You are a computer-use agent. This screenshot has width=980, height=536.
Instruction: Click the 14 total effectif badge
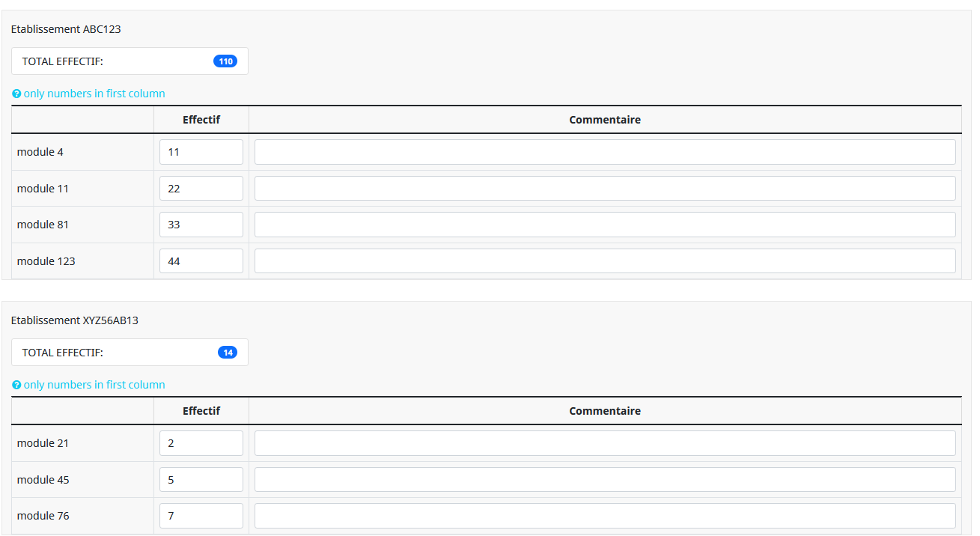228,353
